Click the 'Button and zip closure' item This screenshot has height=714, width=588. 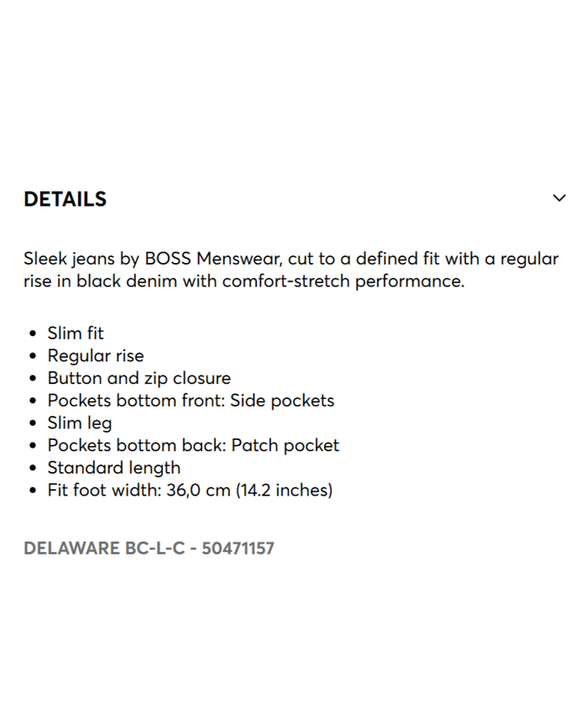pos(139,378)
